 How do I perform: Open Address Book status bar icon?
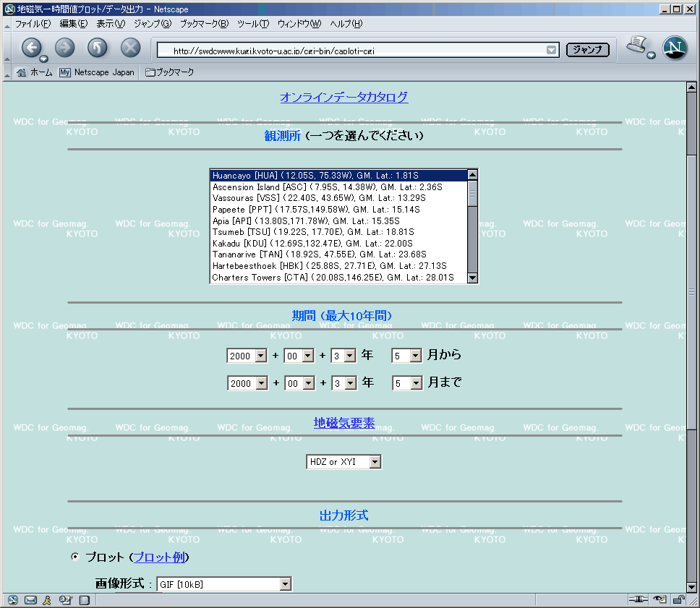[85, 600]
